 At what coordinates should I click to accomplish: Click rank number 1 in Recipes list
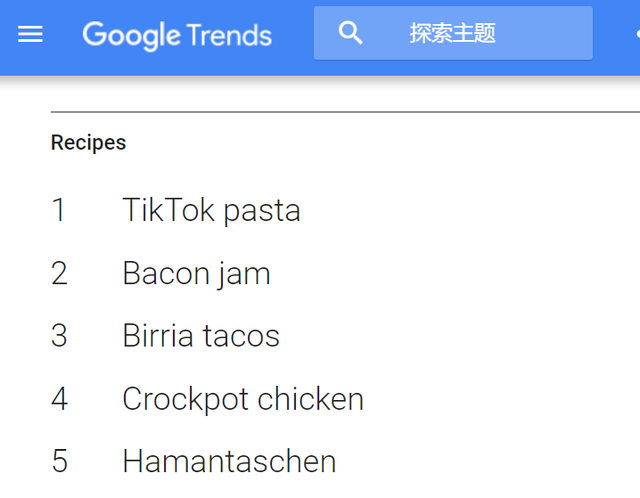[x=59, y=210]
